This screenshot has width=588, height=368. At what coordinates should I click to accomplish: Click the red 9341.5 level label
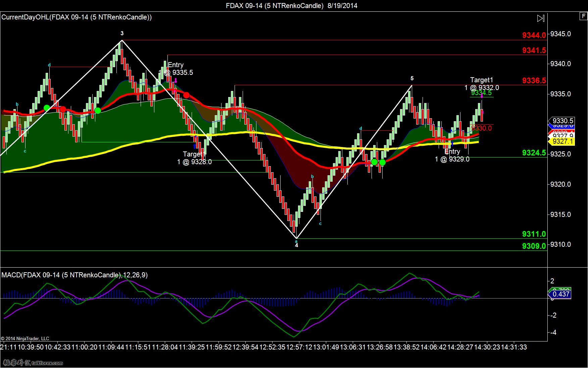tap(534, 50)
